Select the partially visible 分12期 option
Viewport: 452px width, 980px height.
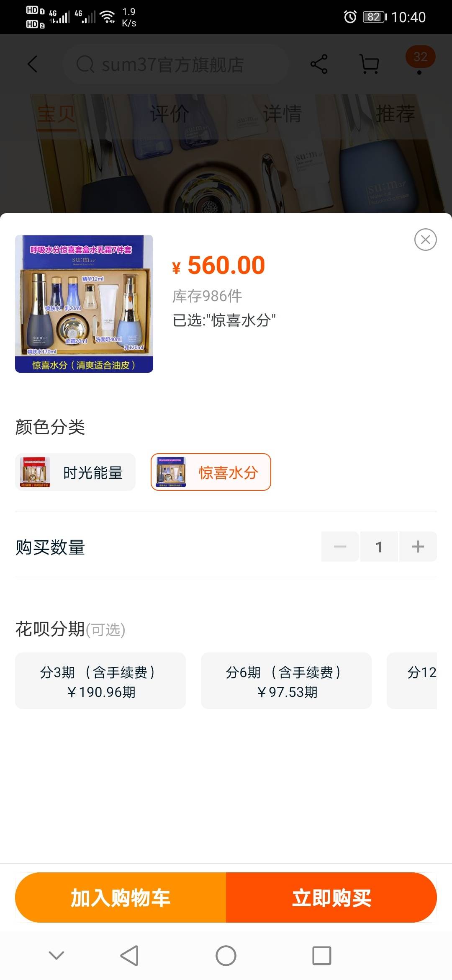tap(412, 681)
